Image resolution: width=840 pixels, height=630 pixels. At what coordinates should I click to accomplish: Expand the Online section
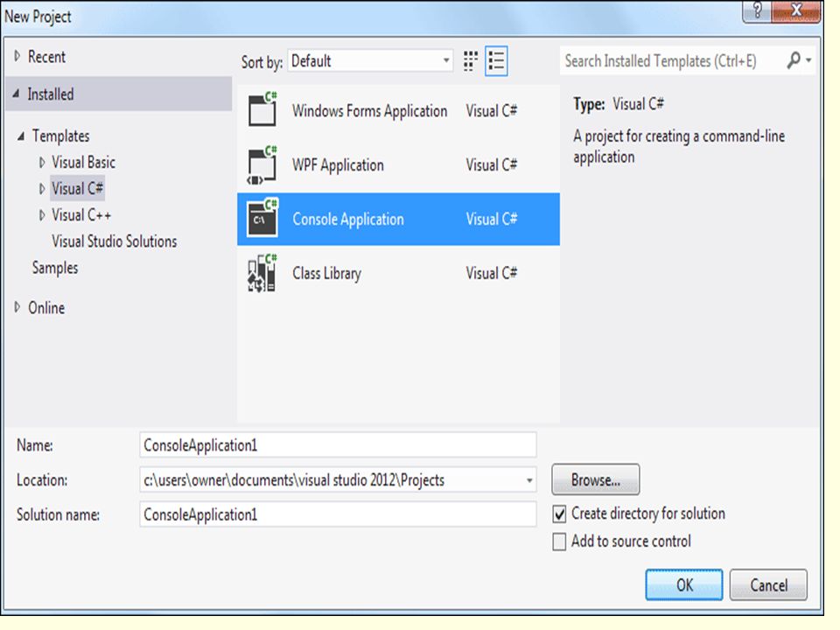pyautogui.click(x=17, y=307)
